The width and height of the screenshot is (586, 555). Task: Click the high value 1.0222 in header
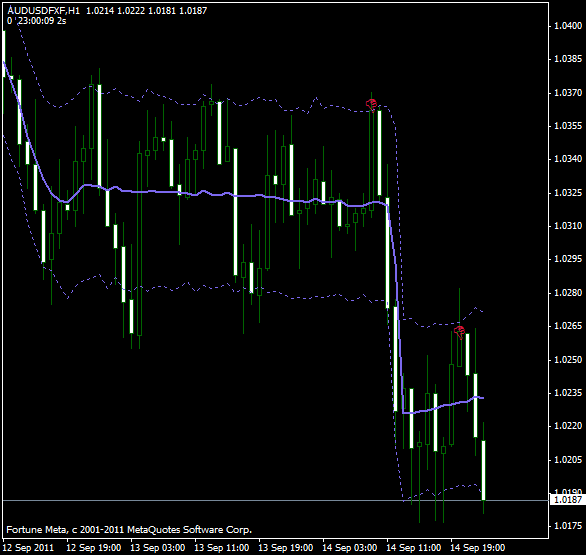point(131,10)
